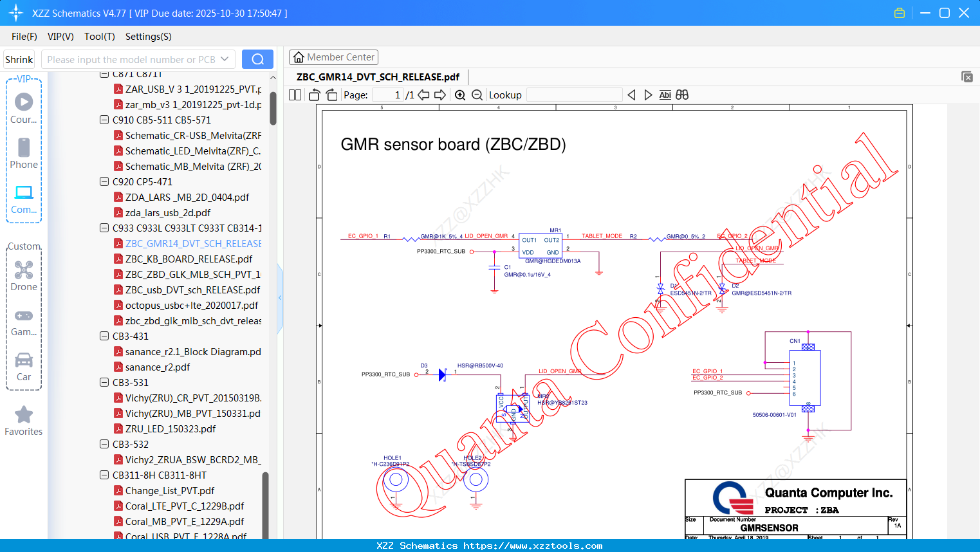
Task: Open Schematic_CR-USB_Melvita(ZRF file
Action: [193, 135]
